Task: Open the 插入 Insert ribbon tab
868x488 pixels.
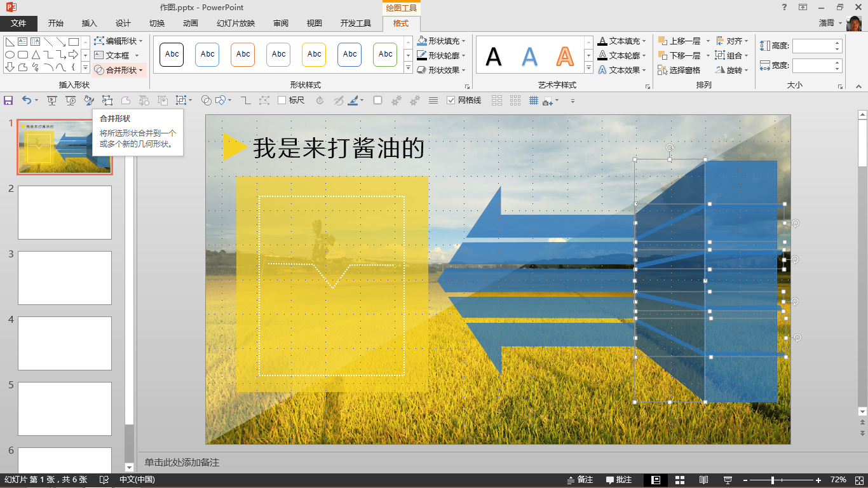Action: [90, 24]
